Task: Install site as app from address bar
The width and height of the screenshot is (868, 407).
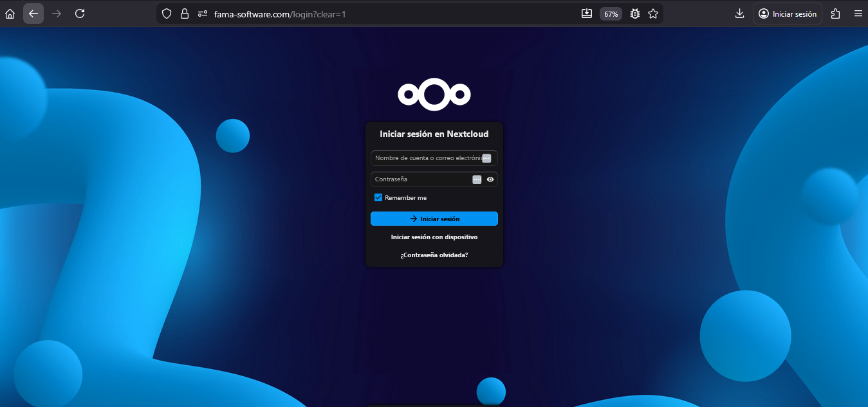Action: click(x=586, y=14)
